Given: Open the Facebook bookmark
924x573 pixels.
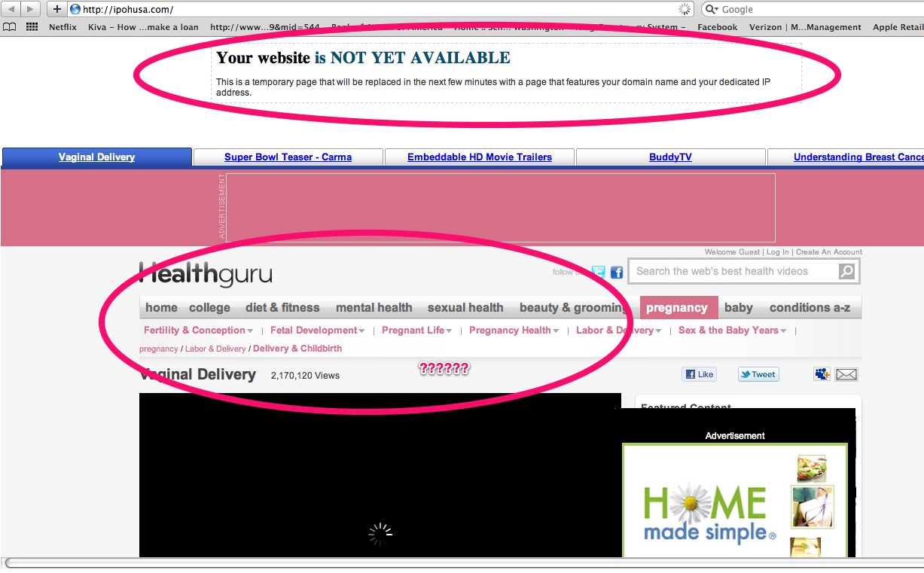Looking at the screenshot, I should (717, 27).
